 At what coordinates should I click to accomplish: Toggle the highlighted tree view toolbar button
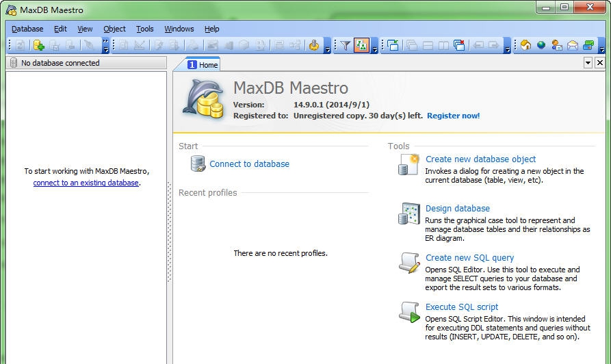click(x=362, y=46)
